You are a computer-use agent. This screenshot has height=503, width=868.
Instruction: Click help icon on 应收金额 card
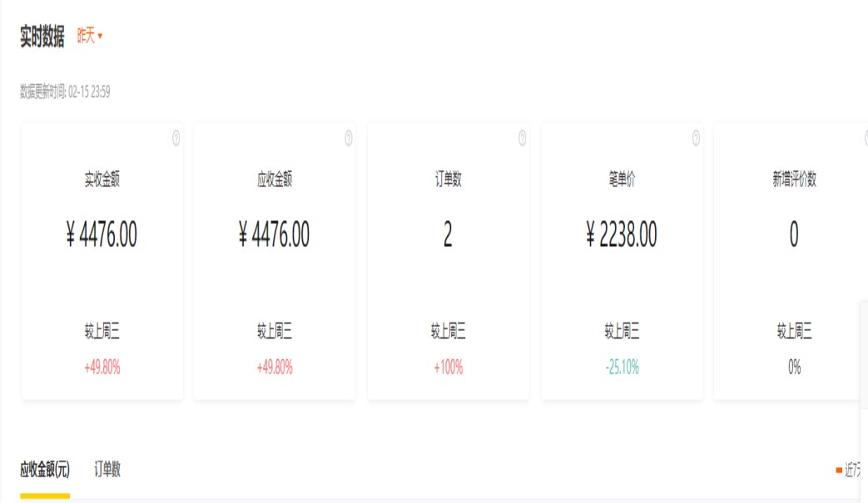349,139
